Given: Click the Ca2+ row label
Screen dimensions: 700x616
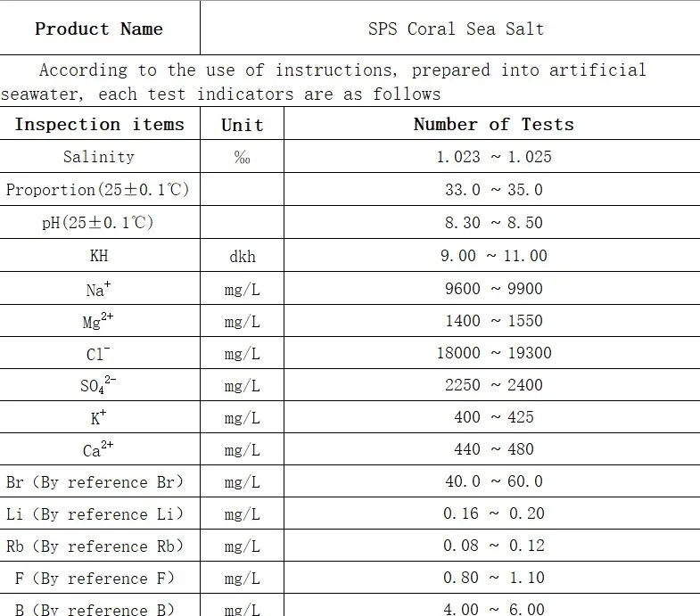Looking at the screenshot, I should [x=98, y=449].
